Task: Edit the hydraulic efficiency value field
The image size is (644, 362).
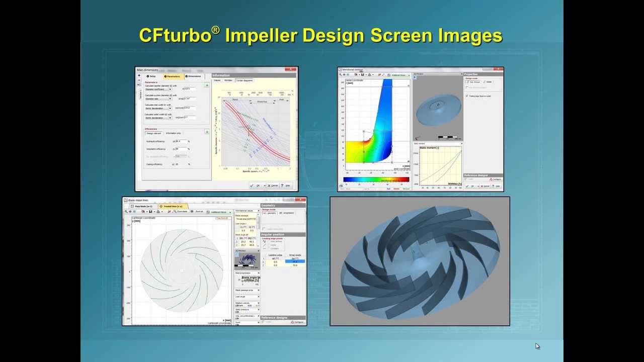Action: coord(181,141)
